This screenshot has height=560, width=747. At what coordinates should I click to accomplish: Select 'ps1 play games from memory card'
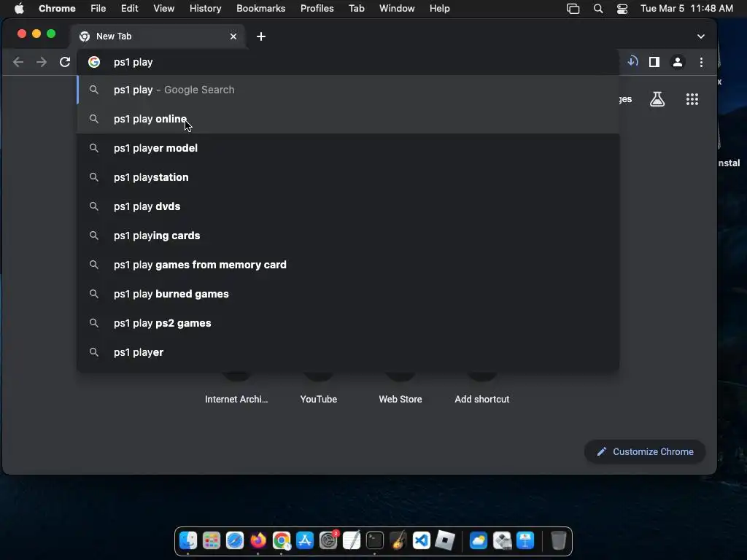tap(348, 265)
